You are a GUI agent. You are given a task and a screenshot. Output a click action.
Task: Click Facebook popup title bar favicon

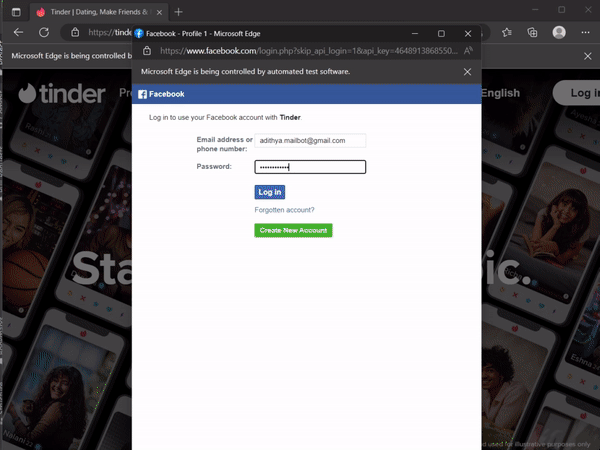139,34
